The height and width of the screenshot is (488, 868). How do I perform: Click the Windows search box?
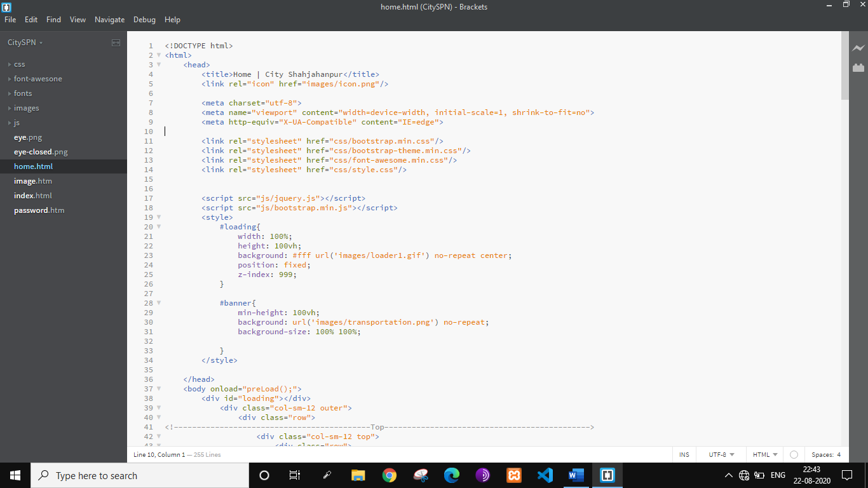point(140,475)
